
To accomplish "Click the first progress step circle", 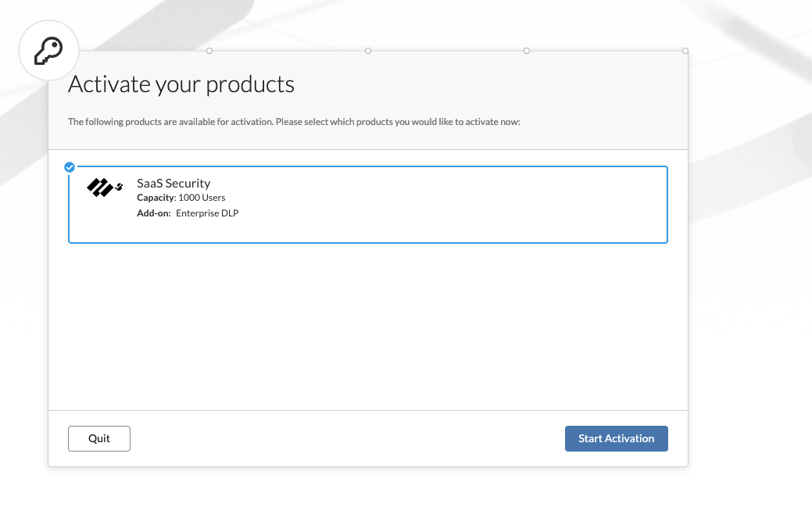I will coord(209,51).
